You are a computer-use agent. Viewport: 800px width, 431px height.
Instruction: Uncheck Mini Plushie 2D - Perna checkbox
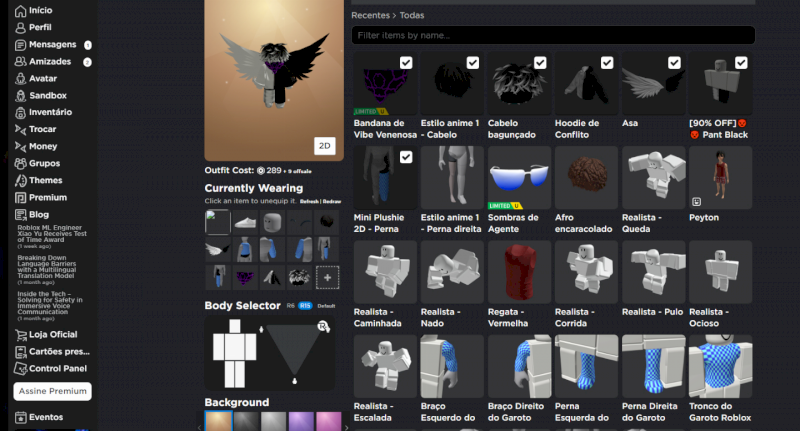(x=406, y=157)
